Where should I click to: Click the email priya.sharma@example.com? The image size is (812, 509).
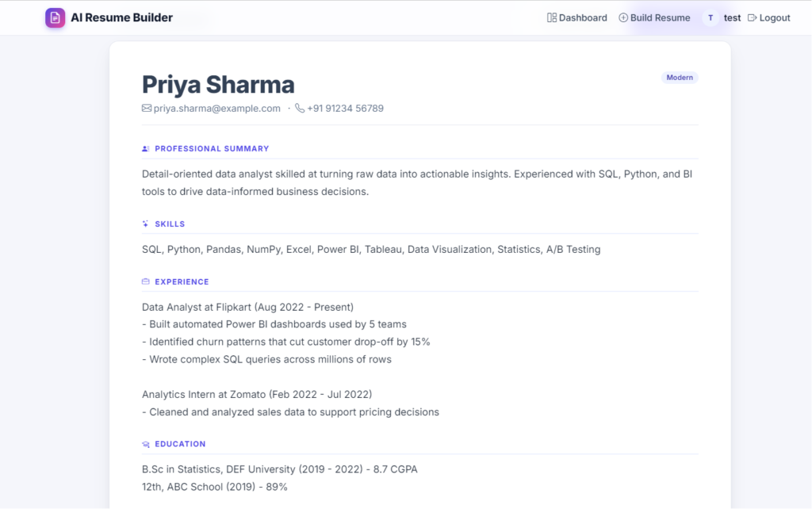pyautogui.click(x=216, y=108)
